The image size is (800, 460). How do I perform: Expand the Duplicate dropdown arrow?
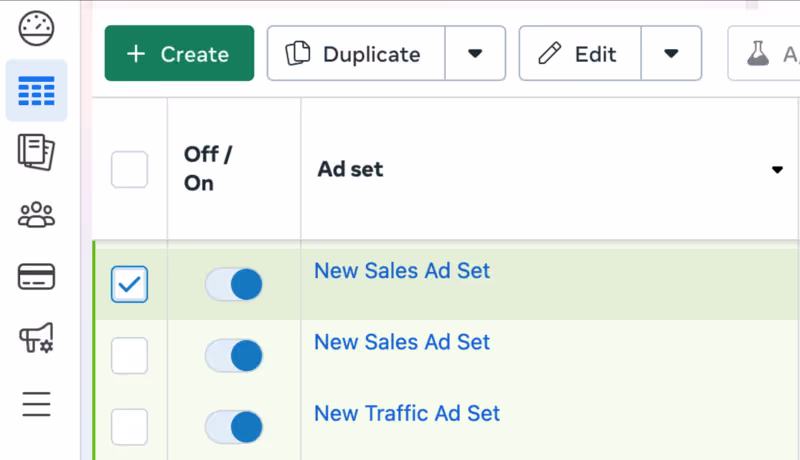[475, 54]
